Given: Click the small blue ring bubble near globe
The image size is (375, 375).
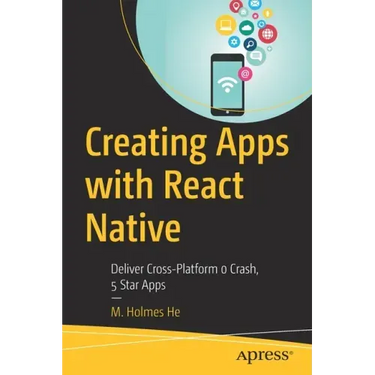Looking at the screenshot, I should tap(262, 24).
